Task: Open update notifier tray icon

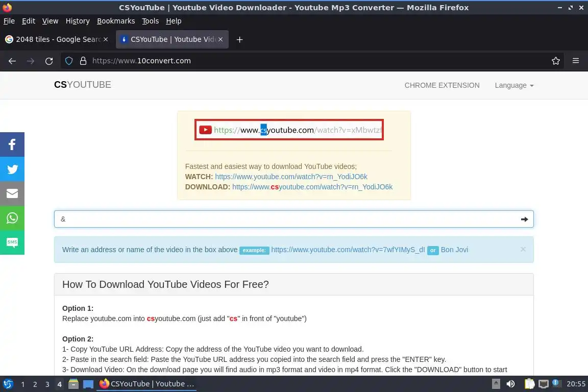Action: pos(556,383)
